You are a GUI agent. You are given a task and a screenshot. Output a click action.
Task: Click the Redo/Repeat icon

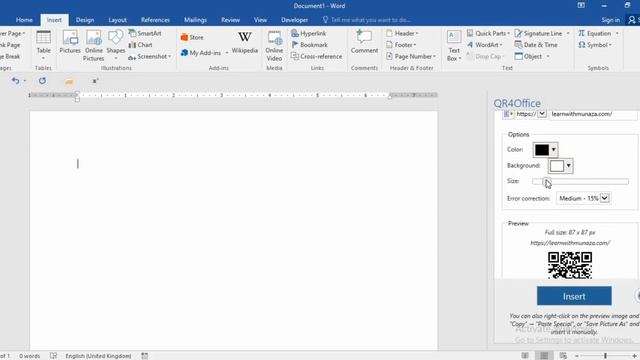[42, 81]
